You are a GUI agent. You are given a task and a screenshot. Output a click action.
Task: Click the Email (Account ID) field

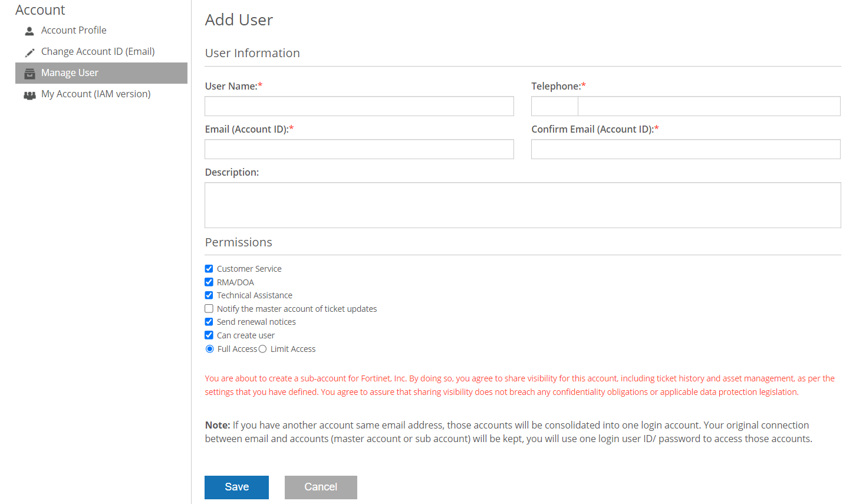359,149
